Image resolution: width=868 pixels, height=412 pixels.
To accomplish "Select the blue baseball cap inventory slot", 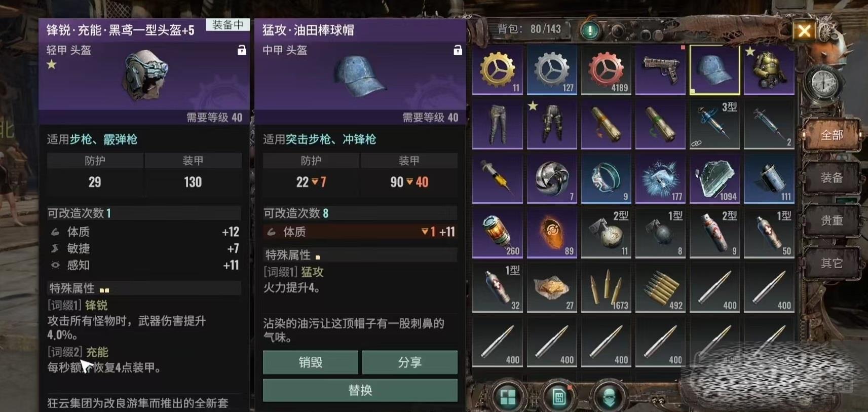I will point(714,69).
